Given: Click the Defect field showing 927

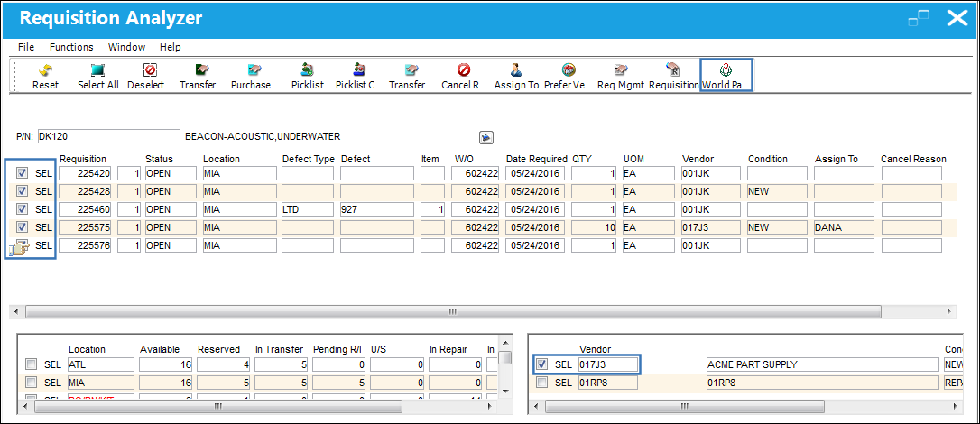Looking at the screenshot, I should tap(377, 209).
